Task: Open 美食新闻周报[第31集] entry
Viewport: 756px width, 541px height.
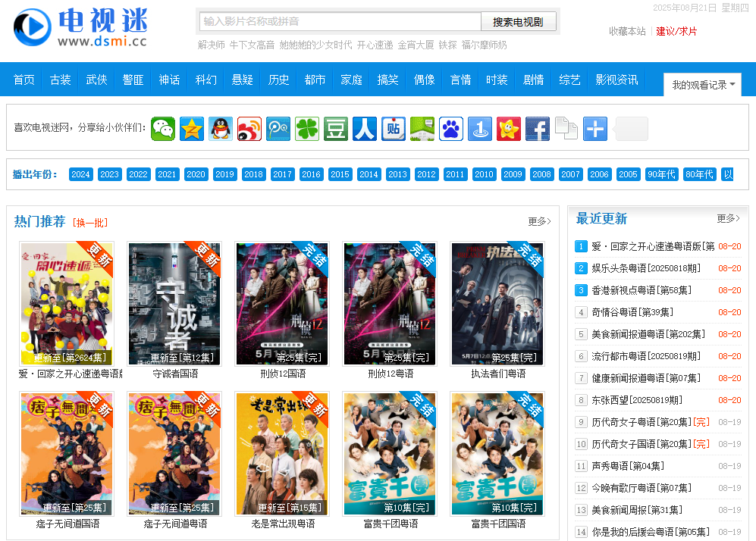Action: [x=638, y=510]
